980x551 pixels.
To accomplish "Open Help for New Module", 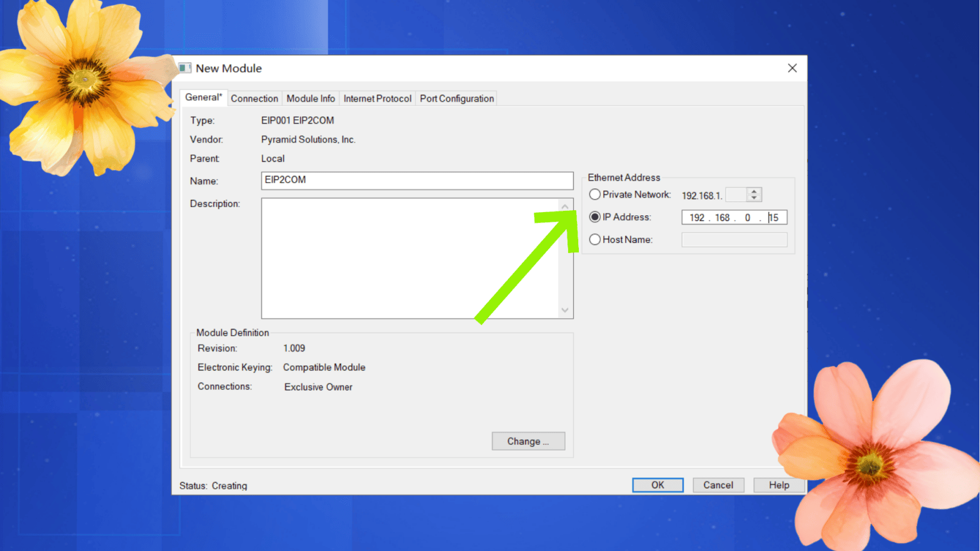I will click(x=779, y=485).
